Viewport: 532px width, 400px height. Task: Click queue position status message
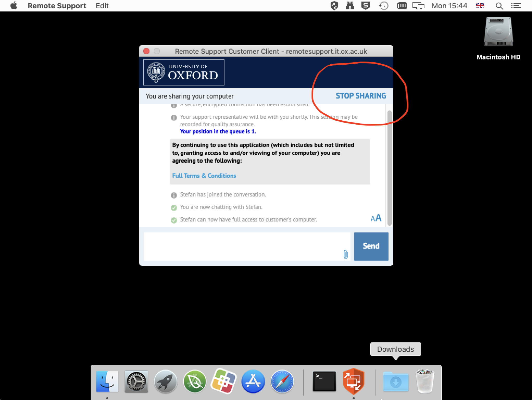pyautogui.click(x=217, y=132)
